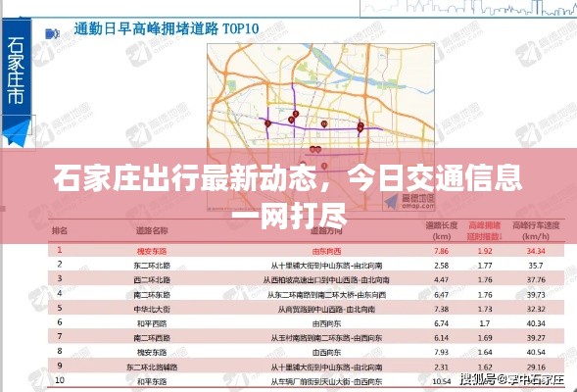Select rank 1 road name 槐安东路

[x=152, y=252]
